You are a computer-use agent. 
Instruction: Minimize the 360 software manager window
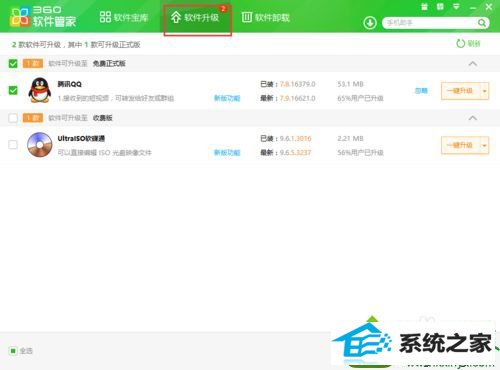point(473,7)
